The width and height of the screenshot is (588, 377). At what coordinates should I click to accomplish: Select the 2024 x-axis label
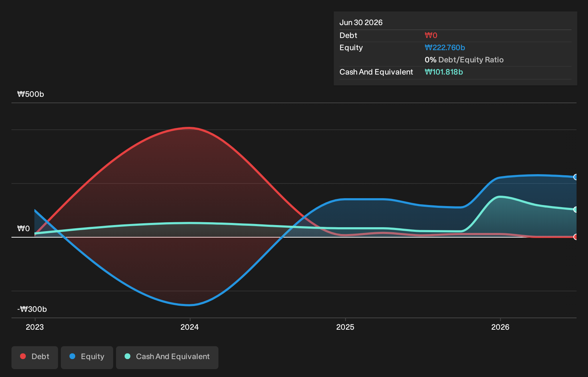tap(189, 327)
